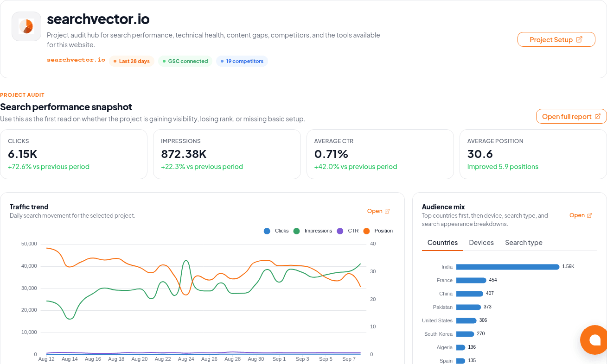Viewport: 607px width, 364px height.
Task: Click the 'searchvector.io' page heading
Action: [98, 19]
